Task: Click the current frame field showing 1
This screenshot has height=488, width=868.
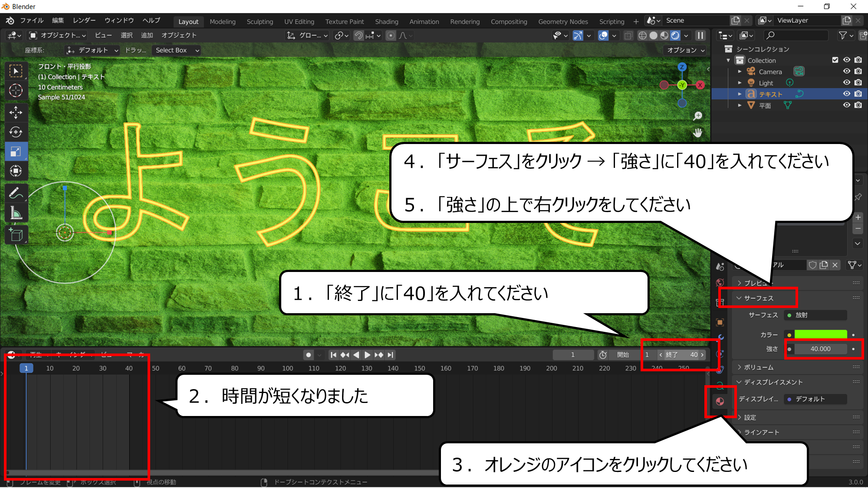Action: (x=573, y=355)
